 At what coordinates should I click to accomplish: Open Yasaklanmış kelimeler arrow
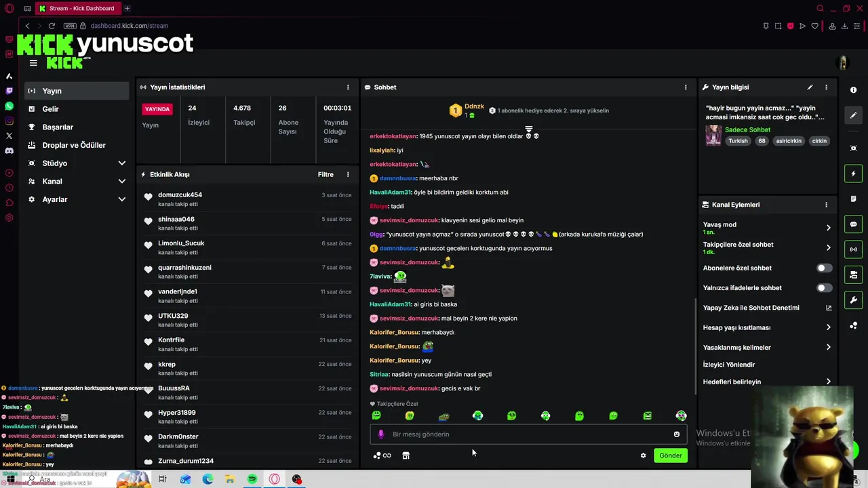click(x=828, y=348)
